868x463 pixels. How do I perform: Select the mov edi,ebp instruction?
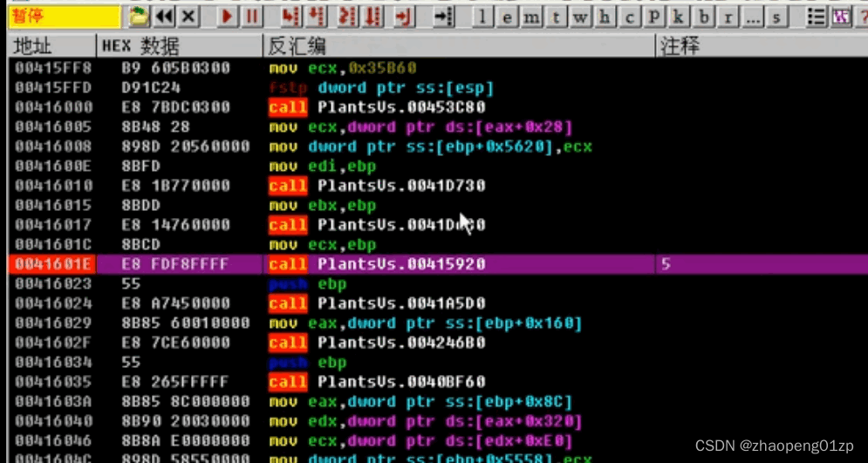323,166
